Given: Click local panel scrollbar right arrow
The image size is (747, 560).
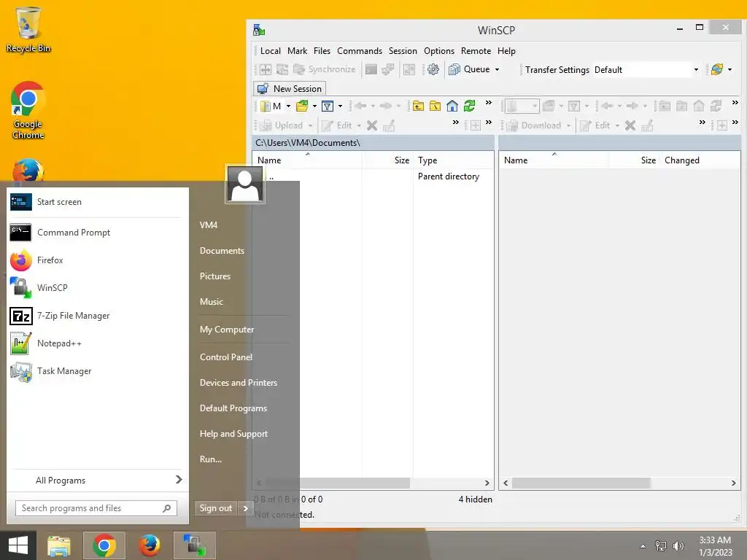Looking at the screenshot, I should pos(487,483).
